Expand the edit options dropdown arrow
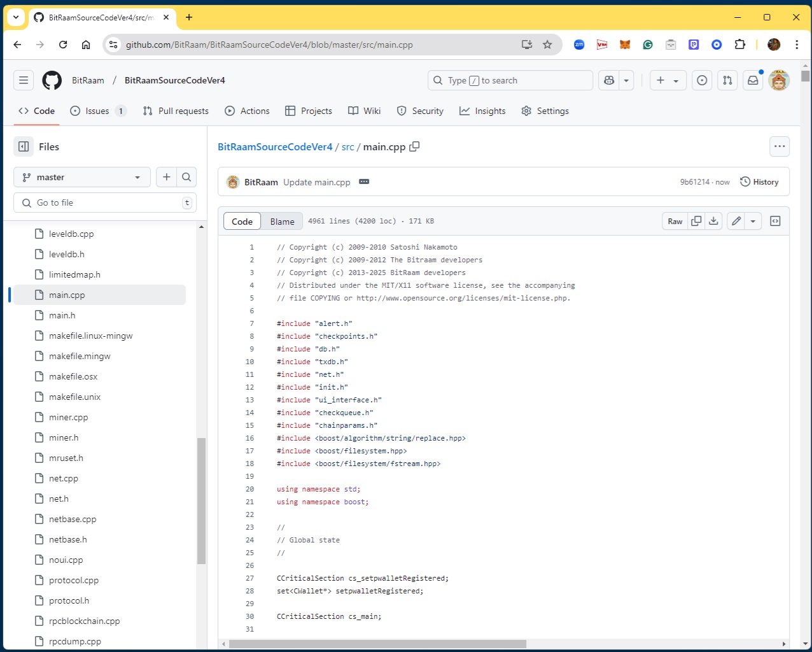The width and height of the screenshot is (812, 652). [753, 221]
